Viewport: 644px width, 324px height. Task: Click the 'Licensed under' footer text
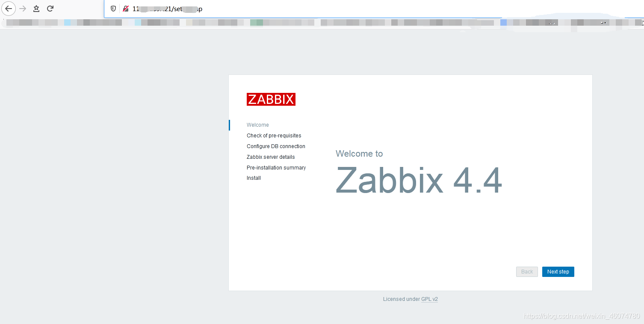[x=402, y=299]
